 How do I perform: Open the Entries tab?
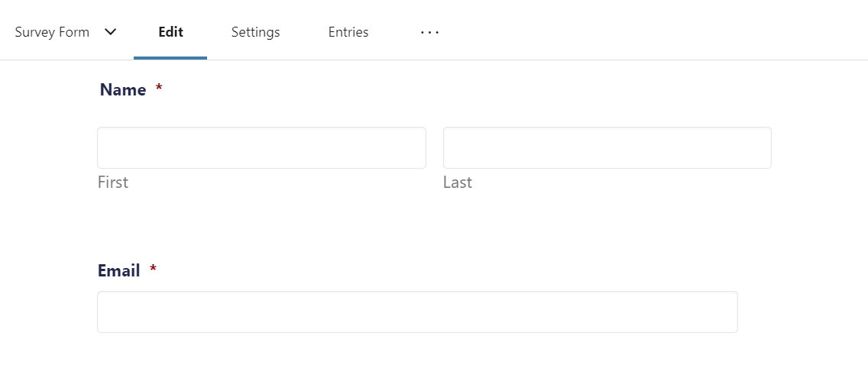click(x=348, y=32)
